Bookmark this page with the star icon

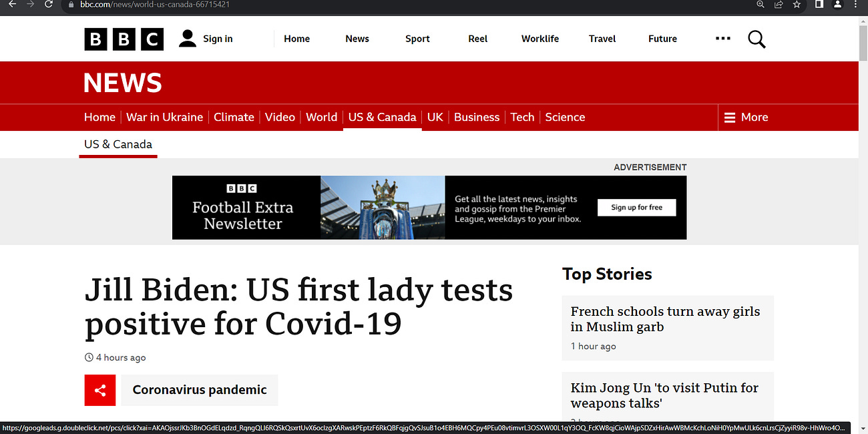797,4
